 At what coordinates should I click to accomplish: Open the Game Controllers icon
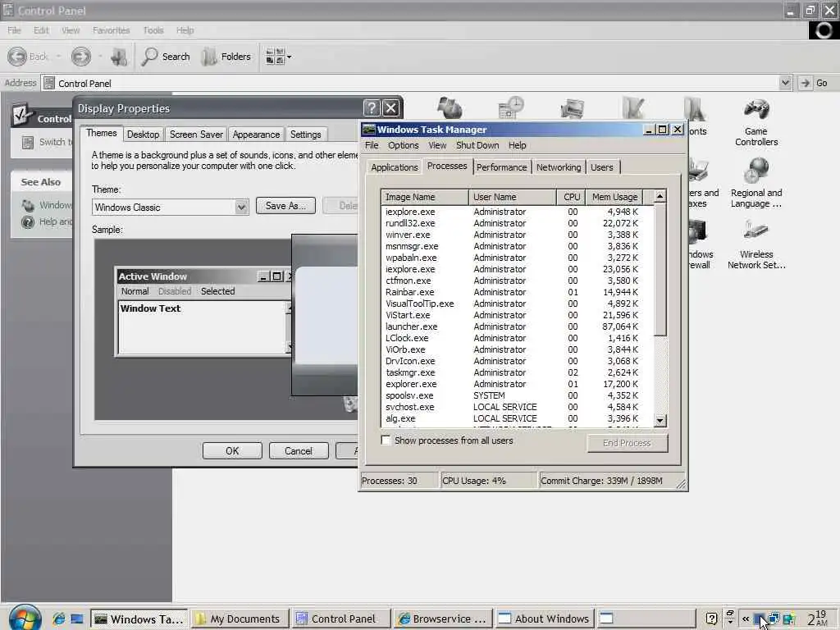(x=756, y=122)
